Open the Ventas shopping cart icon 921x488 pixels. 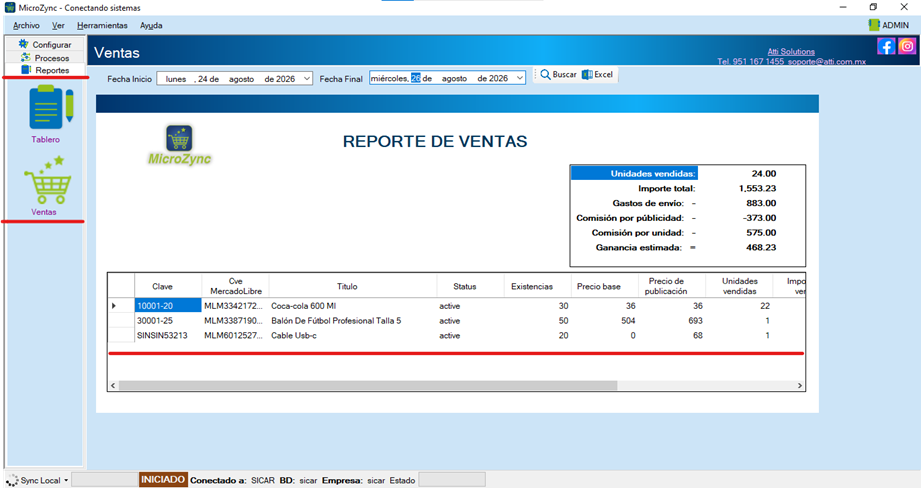48,180
